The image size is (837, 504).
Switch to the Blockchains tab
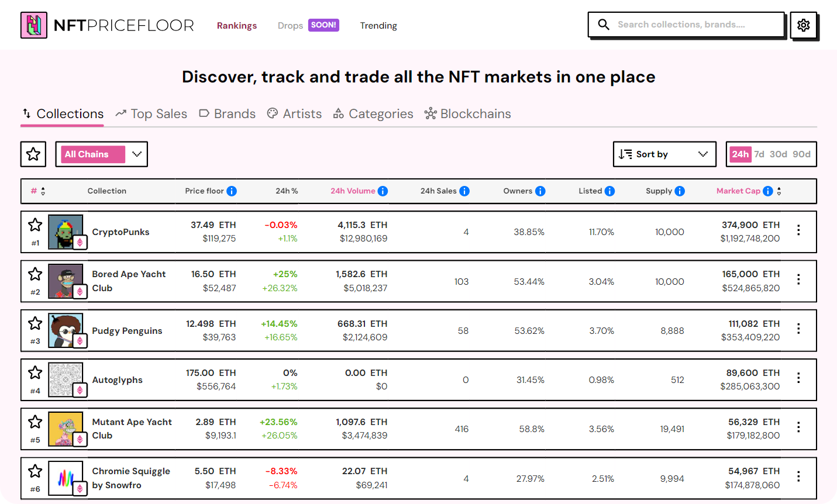(468, 113)
